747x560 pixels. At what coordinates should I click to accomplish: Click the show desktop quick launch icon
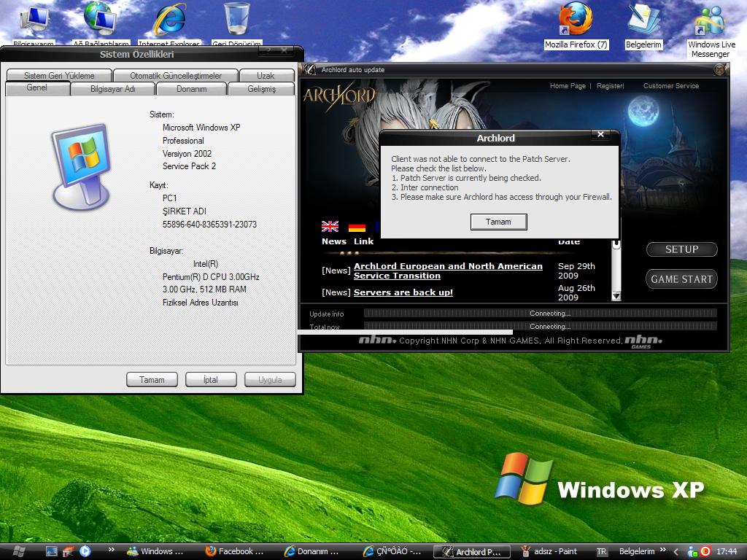click(51, 551)
